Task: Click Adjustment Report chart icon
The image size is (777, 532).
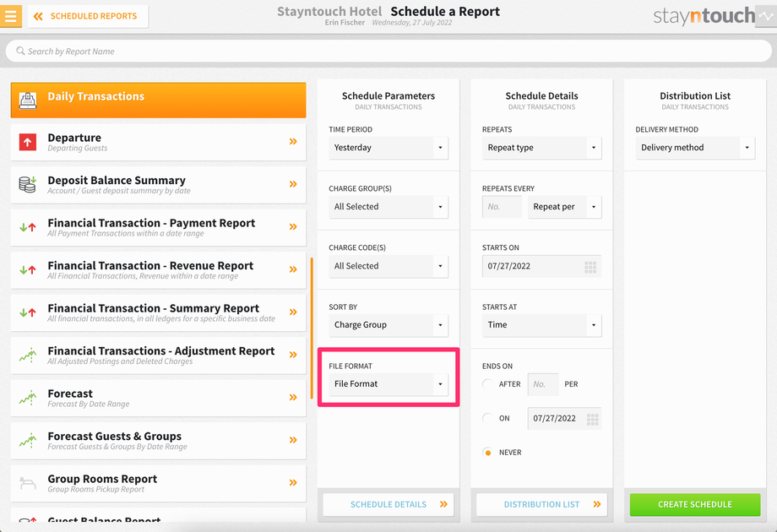Action: tap(28, 355)
